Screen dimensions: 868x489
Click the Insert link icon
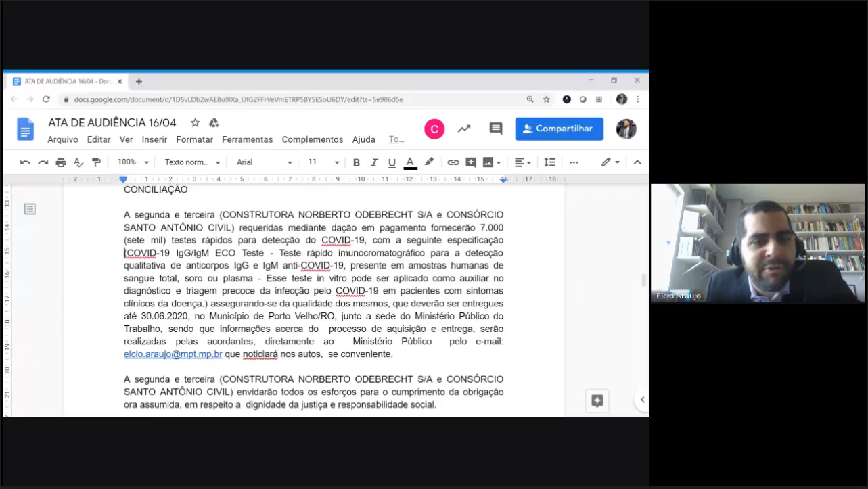pyautogui.click(x=453, y=162)
